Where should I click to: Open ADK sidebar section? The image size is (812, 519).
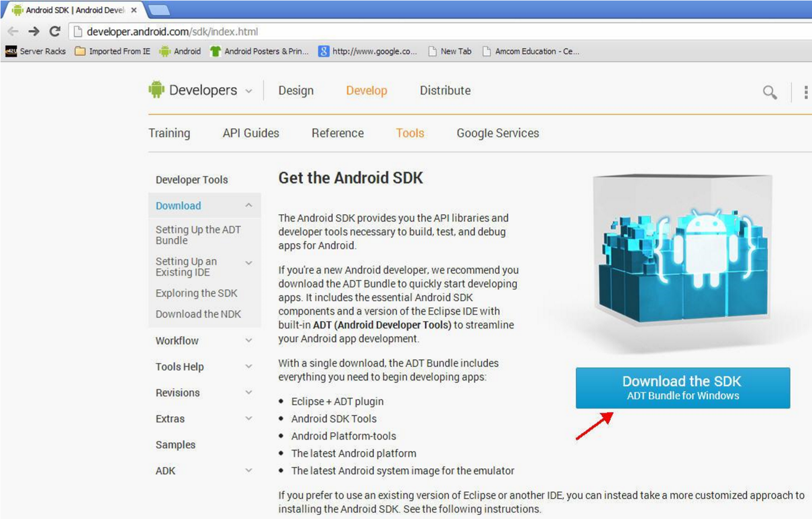click(x=166, y=471)
